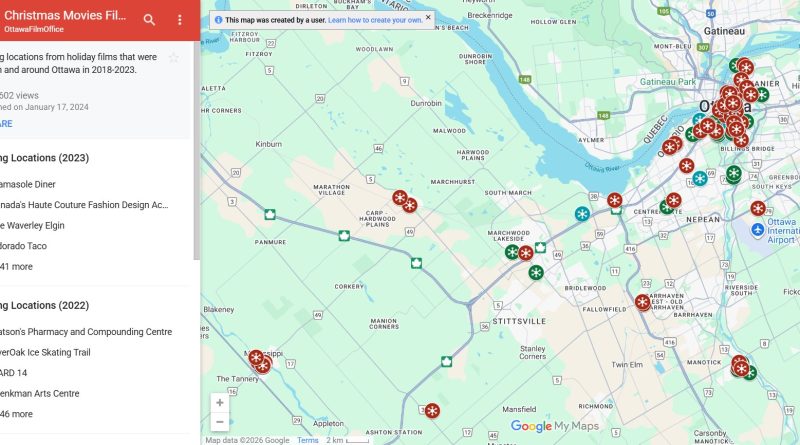Zoom out with the minus button
Viewport: 800px width, 445px height.
click(x=220, y=422)
